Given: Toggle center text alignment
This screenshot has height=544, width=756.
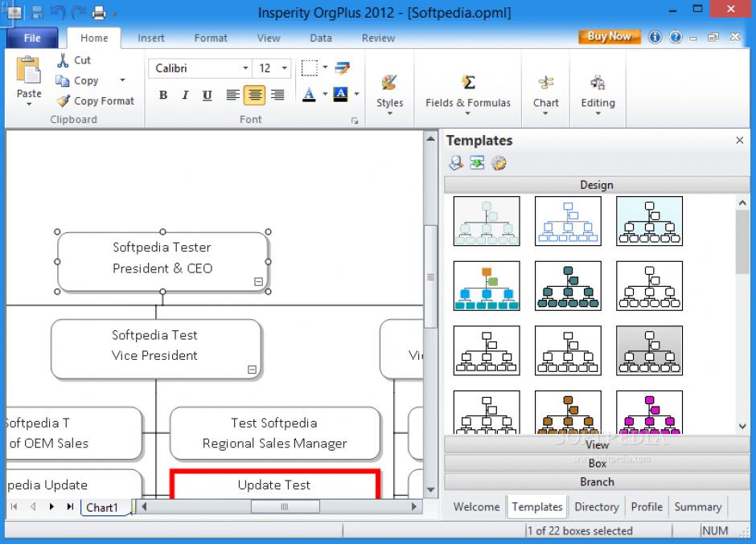Looking at the screenshot, I should [255, 95].
